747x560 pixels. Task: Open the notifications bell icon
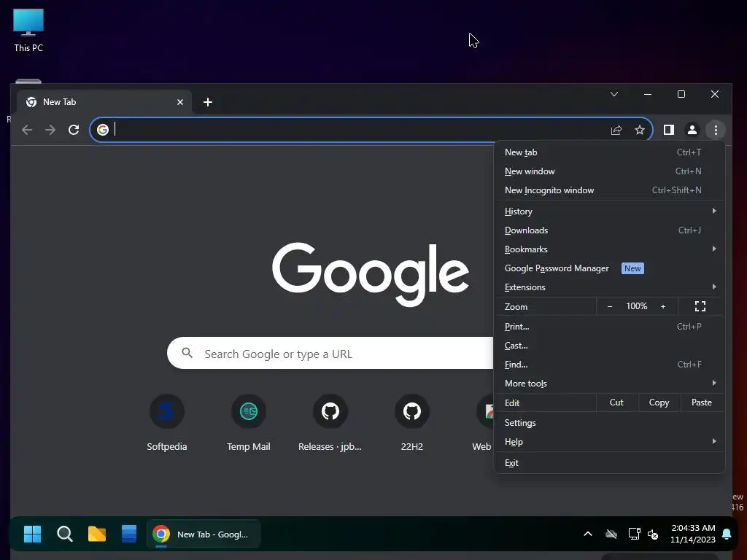[727, 534]
